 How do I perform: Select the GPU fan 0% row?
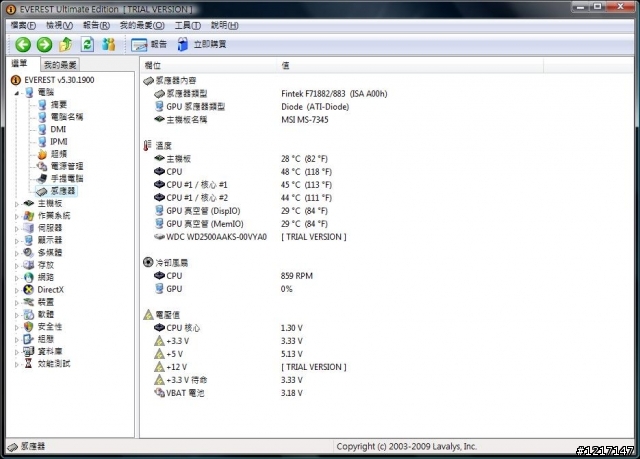[x=223, y=289]
